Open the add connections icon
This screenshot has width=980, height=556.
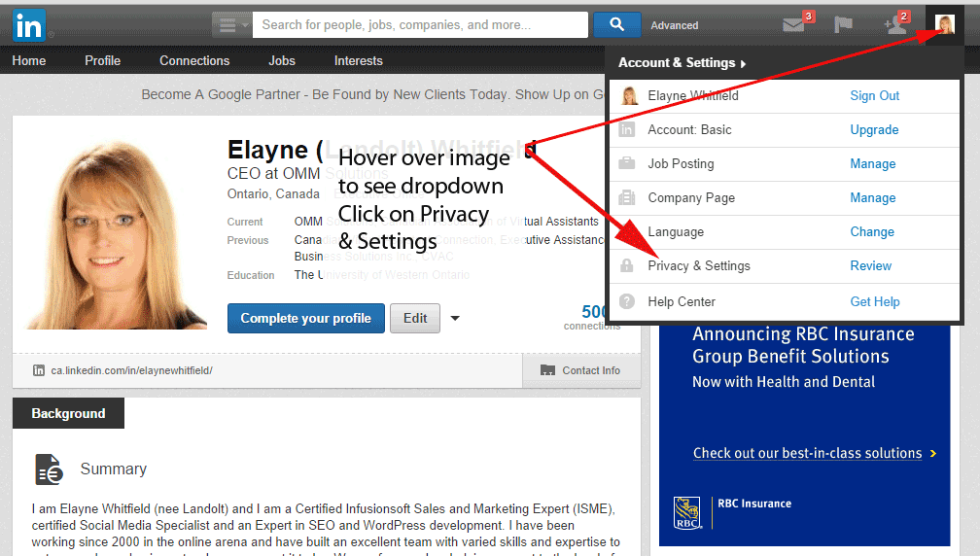tap(895, 25)
